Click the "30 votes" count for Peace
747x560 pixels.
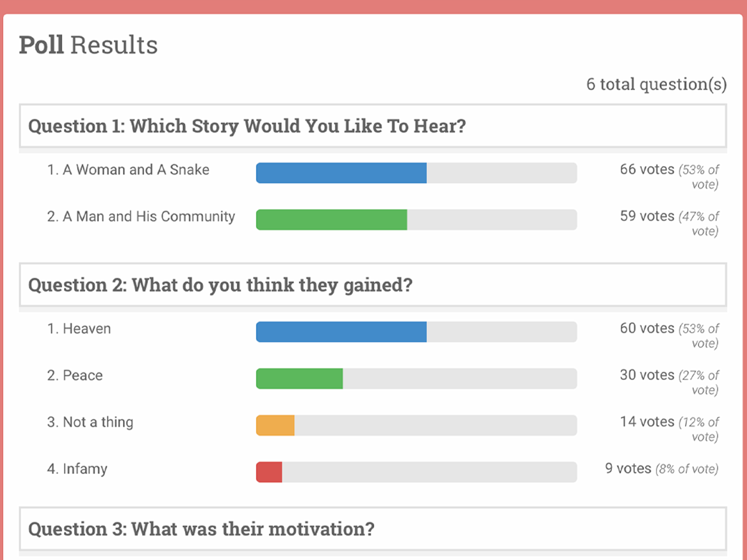[647, 375]
